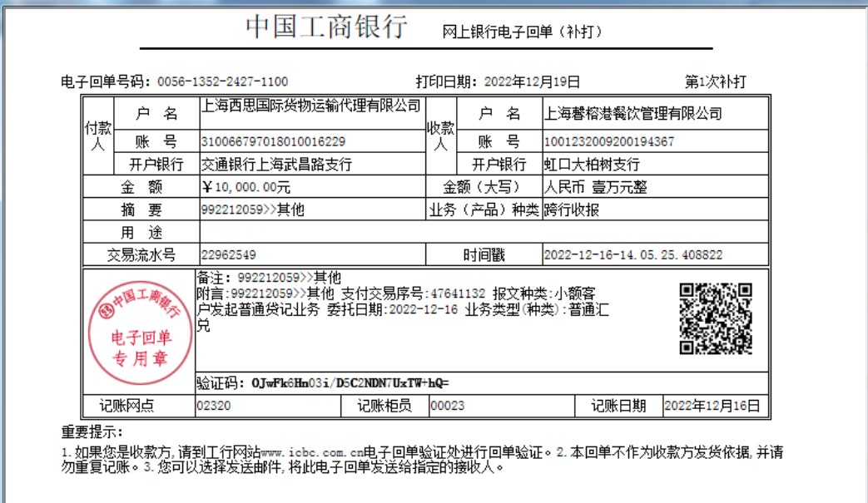Click the payee bank 虹口大柏树支行
Viewport: 868px width, 503px height.
point(591,164)
